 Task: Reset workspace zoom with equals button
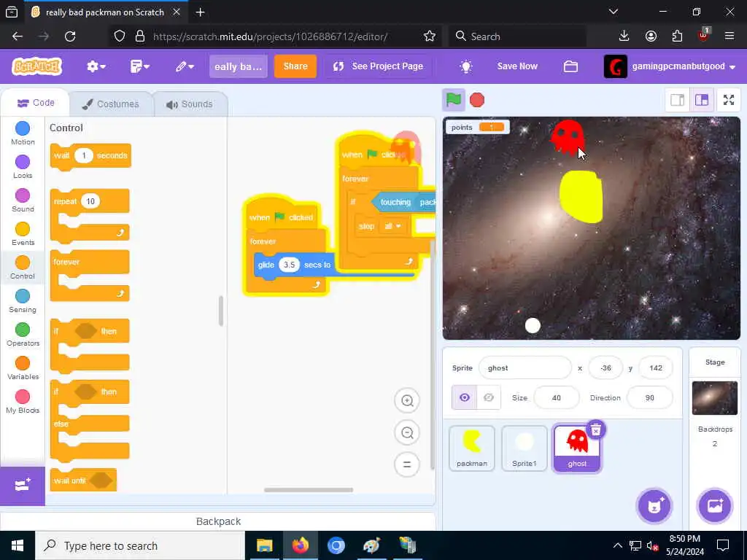click(x=407, y=464)
